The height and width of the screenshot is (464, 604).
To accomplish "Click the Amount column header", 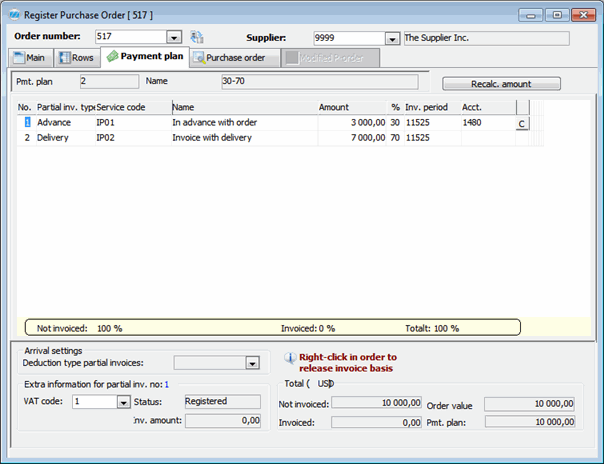I will 333,106.
